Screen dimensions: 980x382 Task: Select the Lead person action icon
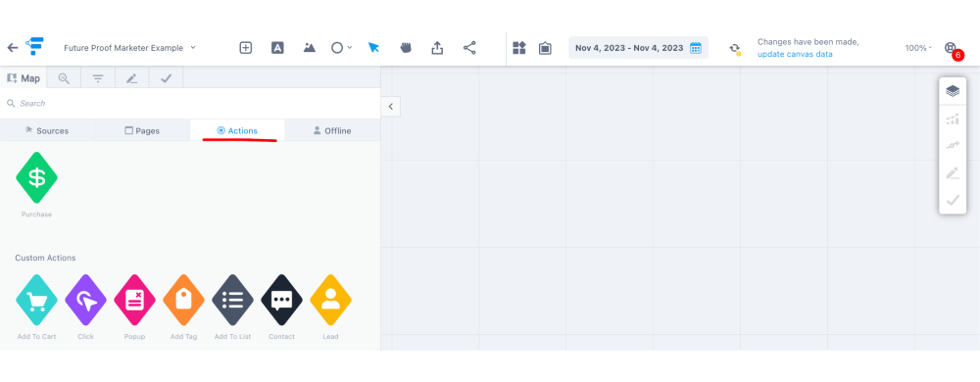(x=330, y=301)
